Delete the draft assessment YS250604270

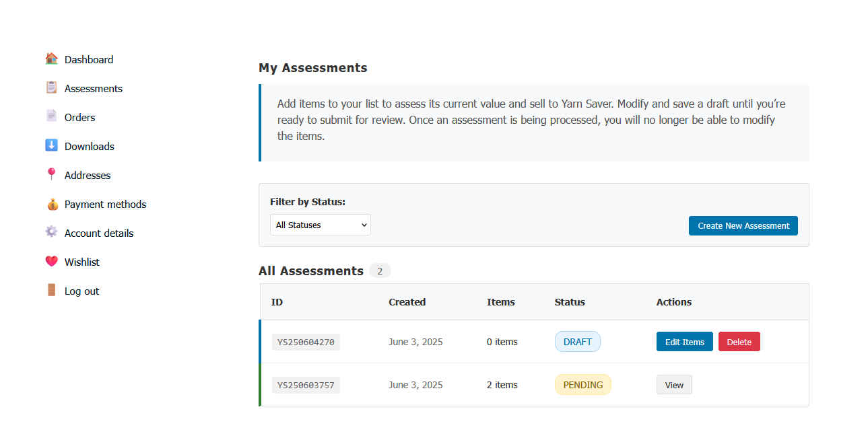[x=739, y=342]
